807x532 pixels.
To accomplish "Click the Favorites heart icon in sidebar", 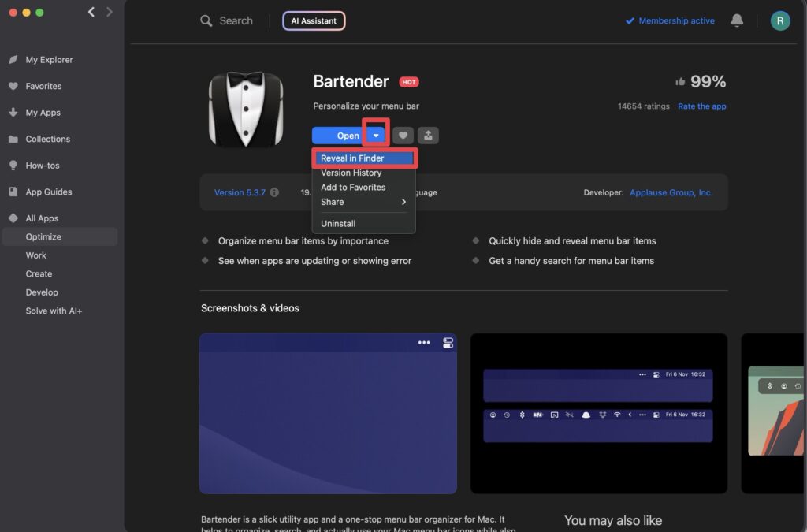I will [13, 86].
